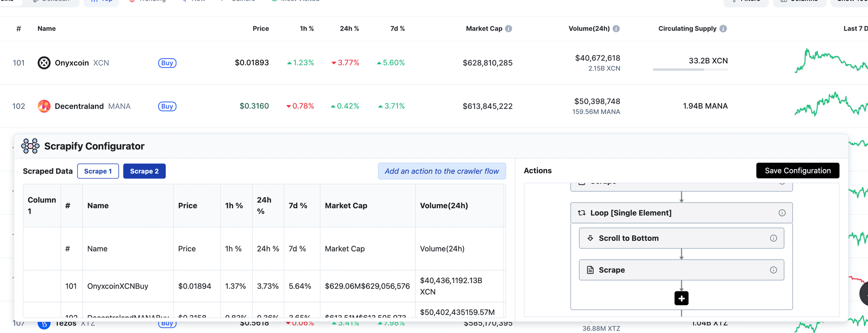Sort by the 24h % column header
Image resolution: width=868 pixels, height=333 pixels.
pyautogui.click(x=349, y=28)
